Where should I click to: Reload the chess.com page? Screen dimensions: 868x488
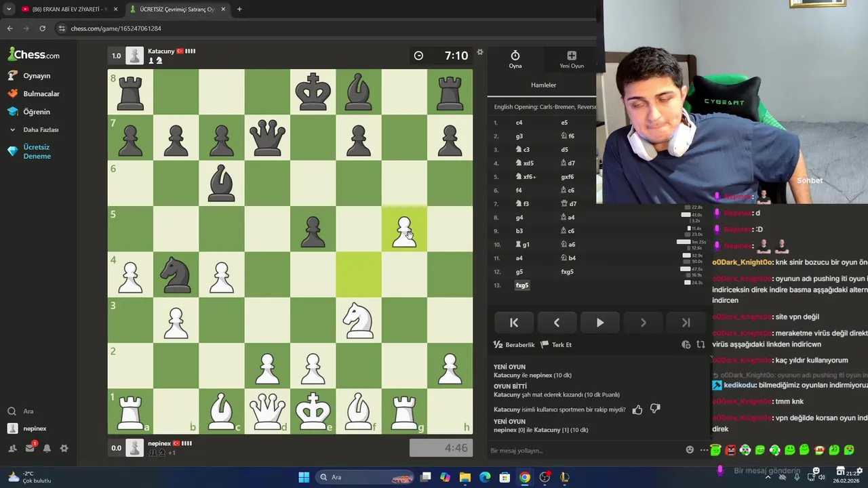point(42,28)
